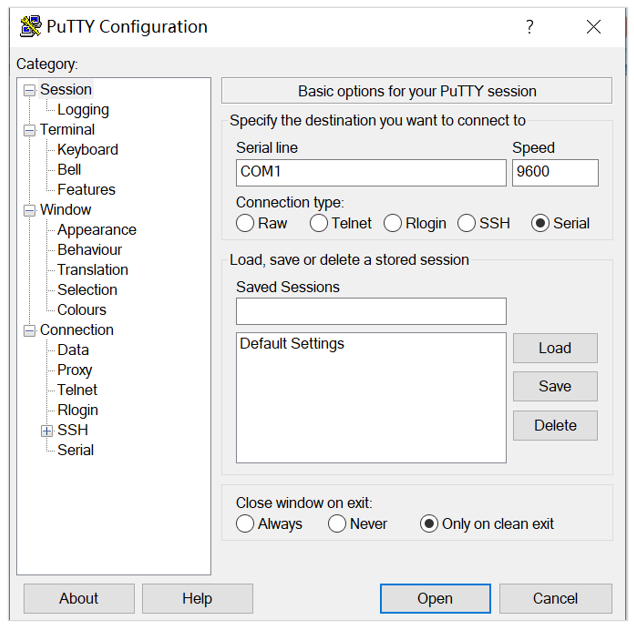Select the Raw connection type
This screenshot has width=634, height=629.
coord(245,223)
